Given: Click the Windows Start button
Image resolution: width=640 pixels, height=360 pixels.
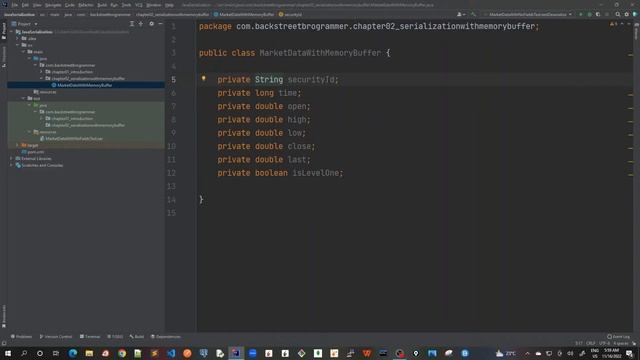Looking at the screenshot, I should point(8,353).
